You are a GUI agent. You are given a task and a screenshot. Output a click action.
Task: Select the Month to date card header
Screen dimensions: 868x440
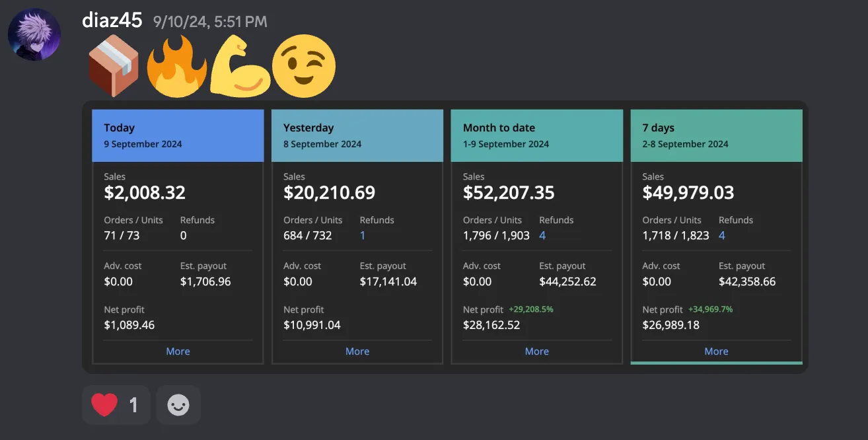coord(537,135)
